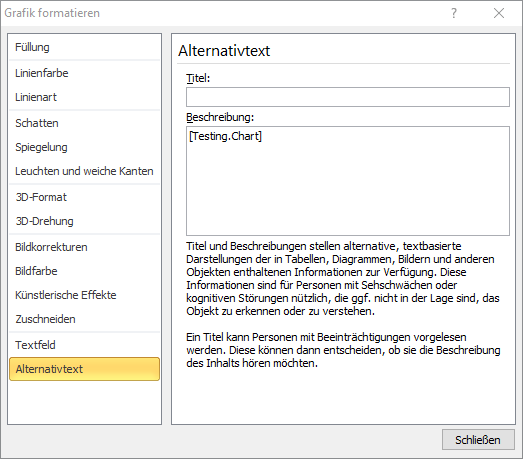The height and width of the screenshot is (459, 523).
Task: Select Spiegelung in the sidebar
Action: tap(84, 147)
